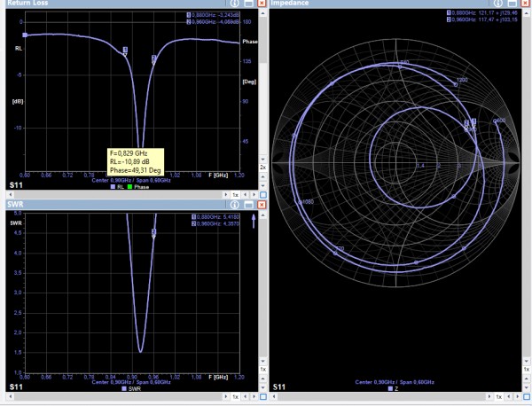This screenshot has height=406, width=532.
Task: Click the 1x horizontal zoom label under SWR
Action: (x=235, y=396)
